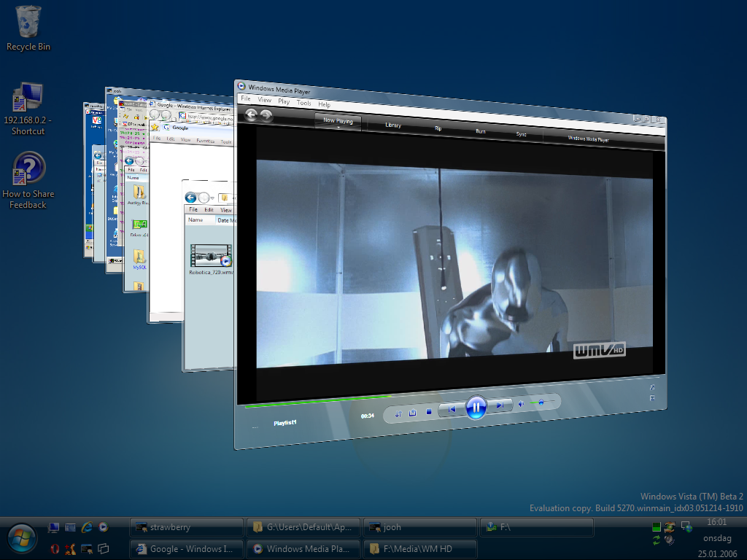Click the Favorites star in Internet Explorer
The height and width of the screenshot is (560, 747).
click(155, 127)
